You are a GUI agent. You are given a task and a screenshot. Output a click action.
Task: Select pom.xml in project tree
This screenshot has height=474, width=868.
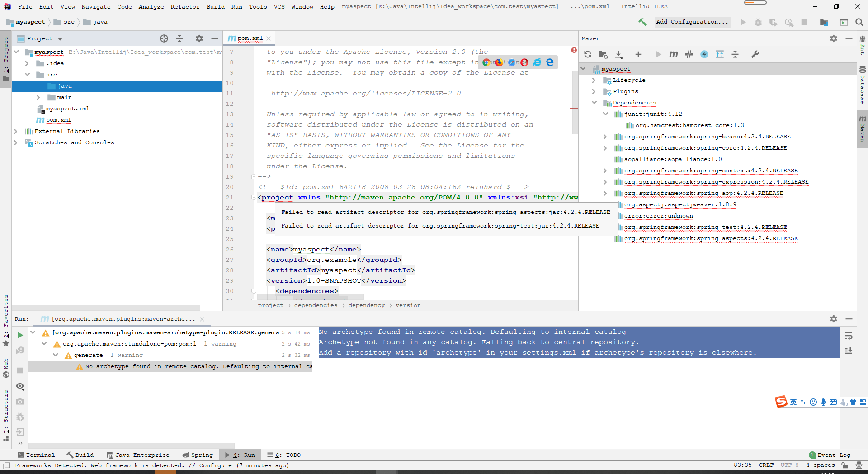[58, 120]
